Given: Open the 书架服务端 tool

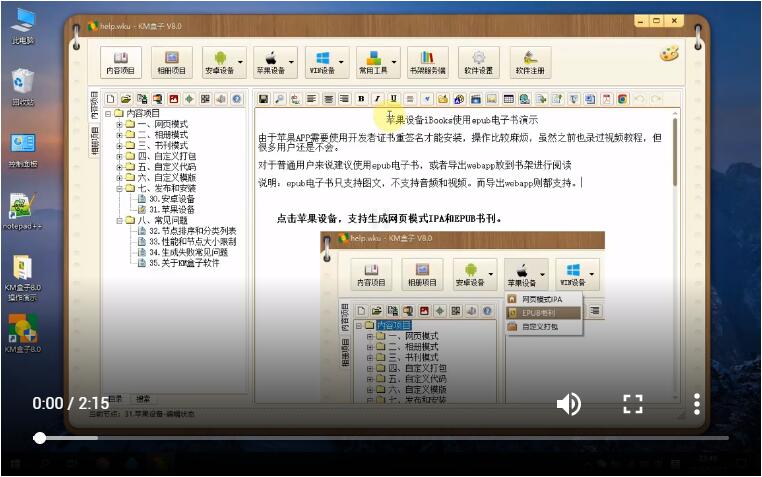Looking at the screenshot, I should click(x=427, y=63).
